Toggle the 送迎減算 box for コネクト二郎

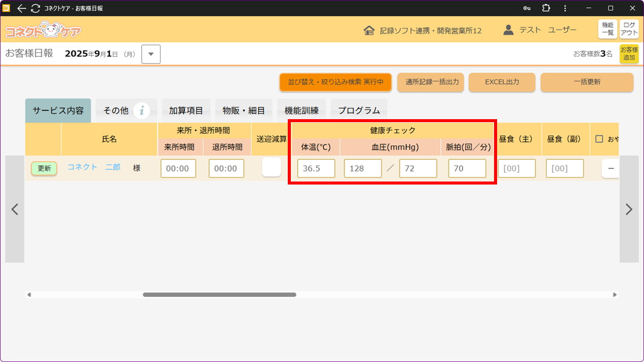point(271,167)
